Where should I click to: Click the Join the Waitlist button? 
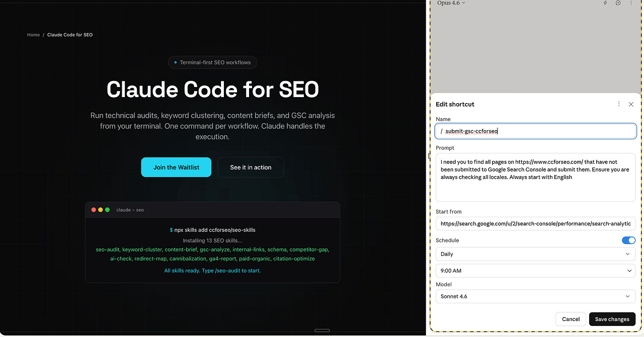(176, 167)
